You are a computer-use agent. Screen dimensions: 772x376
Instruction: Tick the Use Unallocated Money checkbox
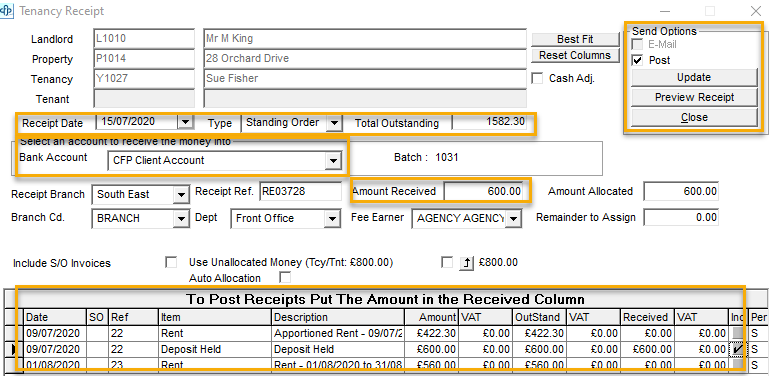[447, 262]
